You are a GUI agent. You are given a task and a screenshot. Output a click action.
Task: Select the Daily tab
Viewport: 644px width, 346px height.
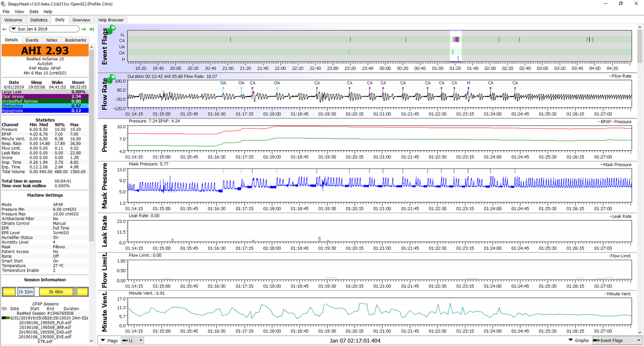pos(60,20)
